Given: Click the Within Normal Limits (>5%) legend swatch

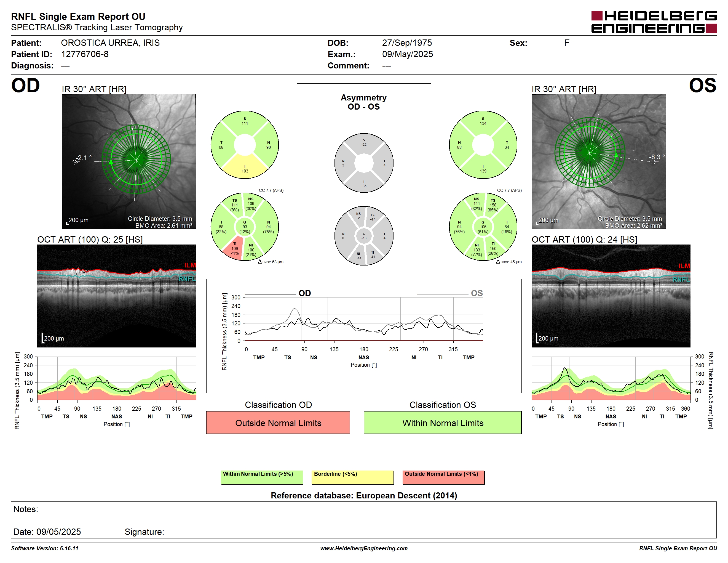Looking at the screenshot, I should (x=262, y=477).
